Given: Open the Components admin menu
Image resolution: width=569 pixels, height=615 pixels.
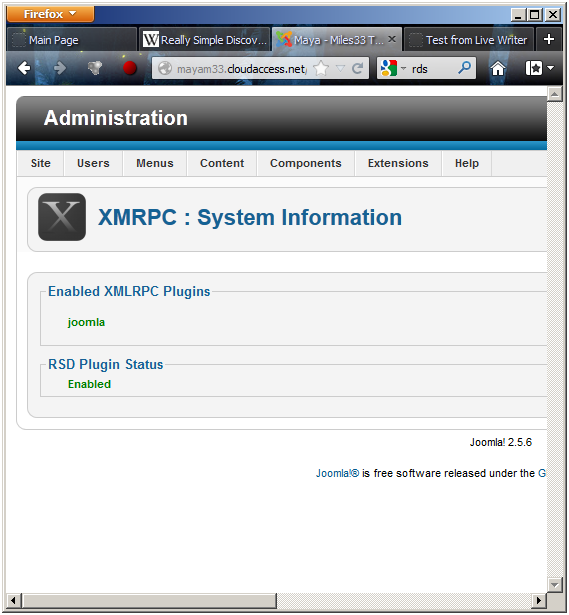Looking at the screenshot, I should (x=305, y=163).
